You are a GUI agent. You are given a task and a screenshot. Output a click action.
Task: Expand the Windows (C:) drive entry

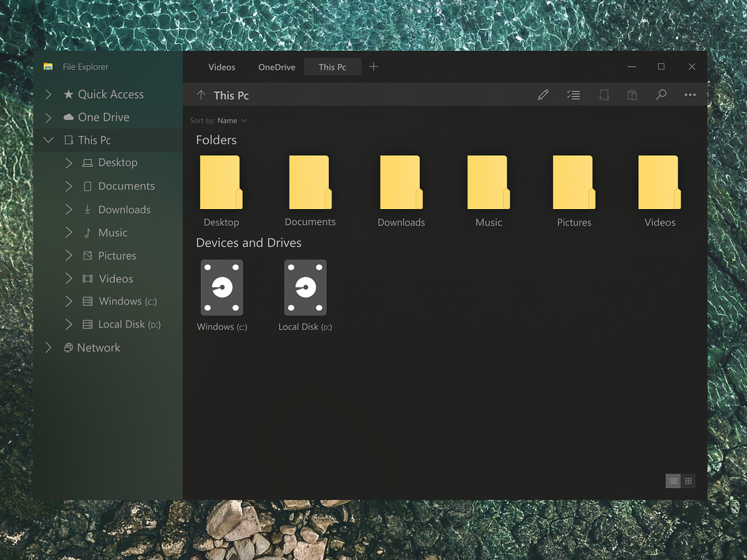click(68, 301)
